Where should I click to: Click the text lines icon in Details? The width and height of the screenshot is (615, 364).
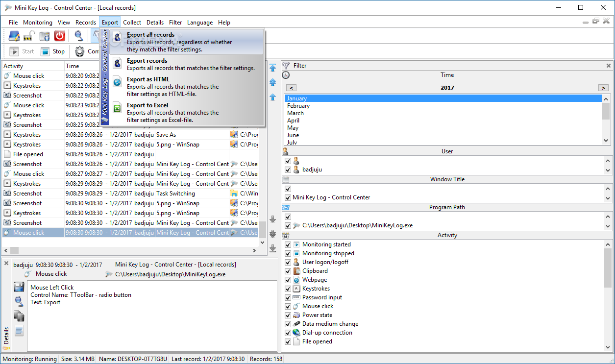click(19, 331)
